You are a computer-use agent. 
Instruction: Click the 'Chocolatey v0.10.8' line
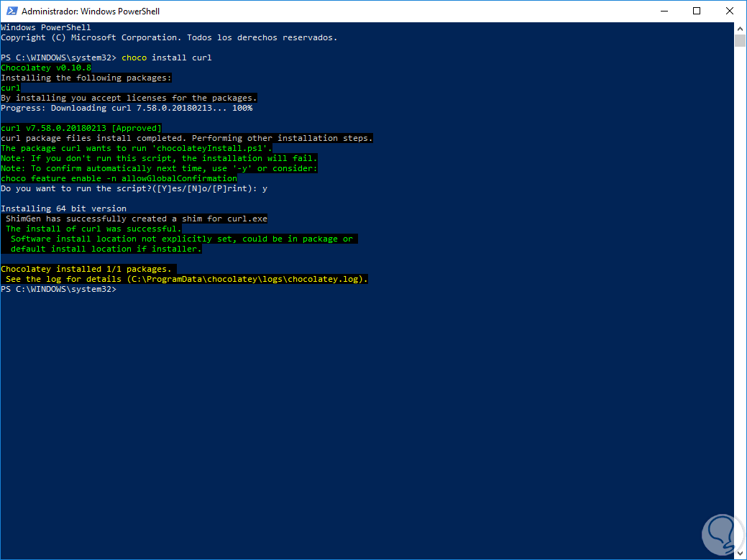46,68
